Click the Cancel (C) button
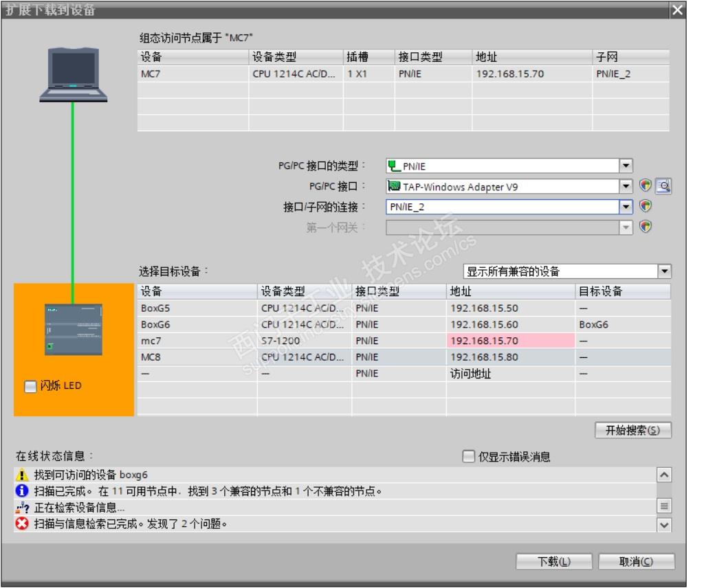Viewport: 704px width, 588px height. (636, 561)
